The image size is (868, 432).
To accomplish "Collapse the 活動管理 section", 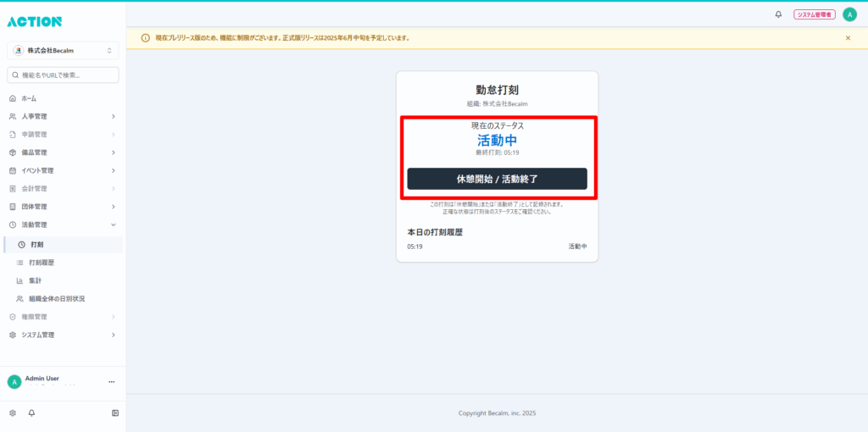I will 63,224.
